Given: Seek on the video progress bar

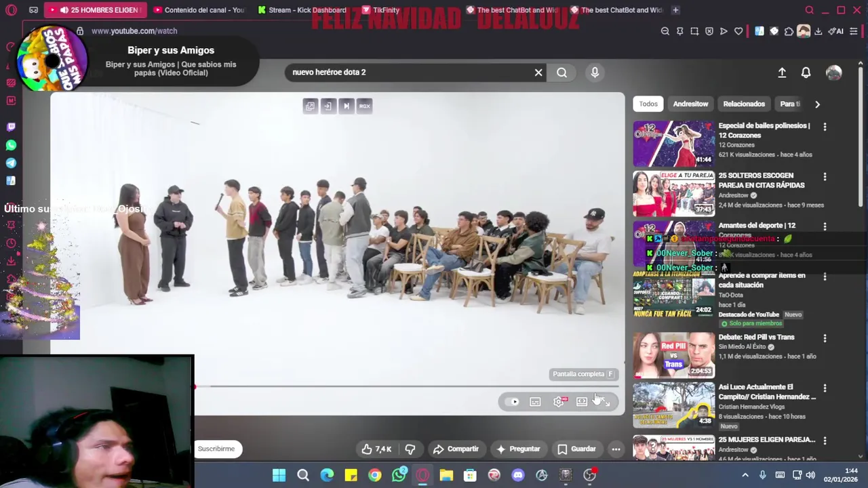Looking at the screenshot, I should (406, 387).
